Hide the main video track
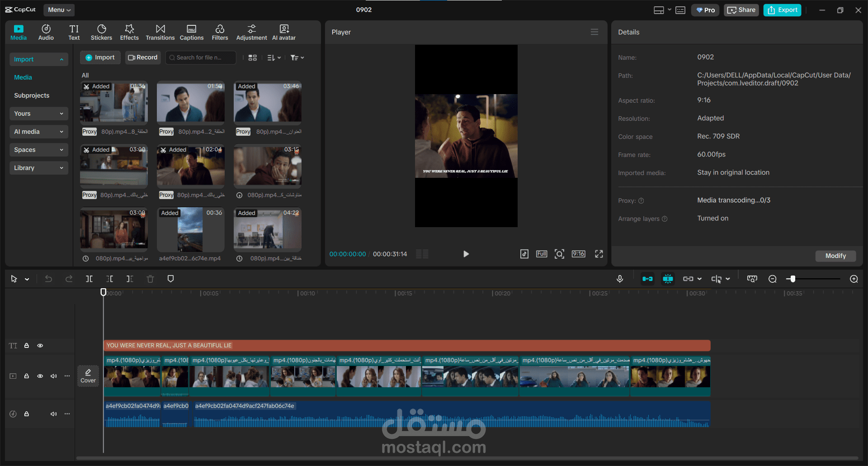 point(40,376)
